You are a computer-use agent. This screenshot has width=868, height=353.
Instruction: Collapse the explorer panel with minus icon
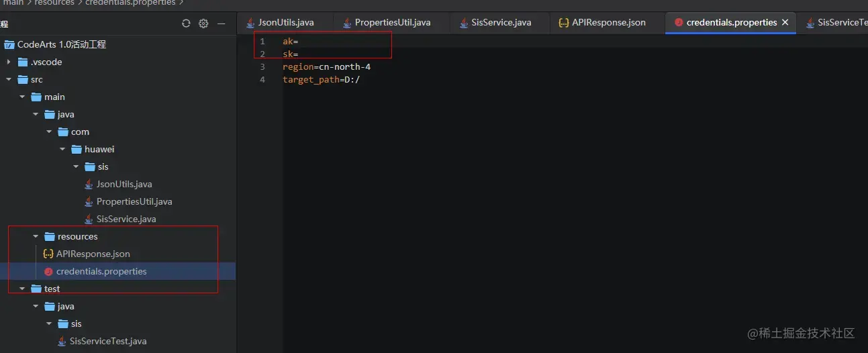221,23
